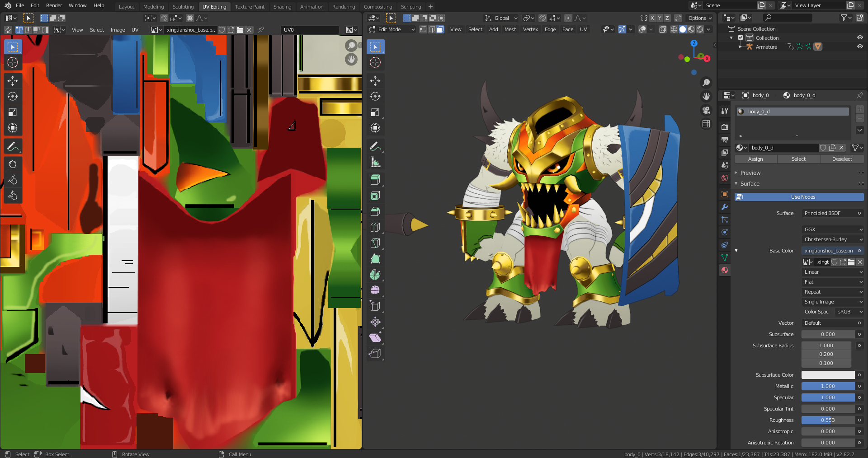Switch to the Texture Paint workspace tab
Viewport: 868px width, 458px height.
(250, 7)
